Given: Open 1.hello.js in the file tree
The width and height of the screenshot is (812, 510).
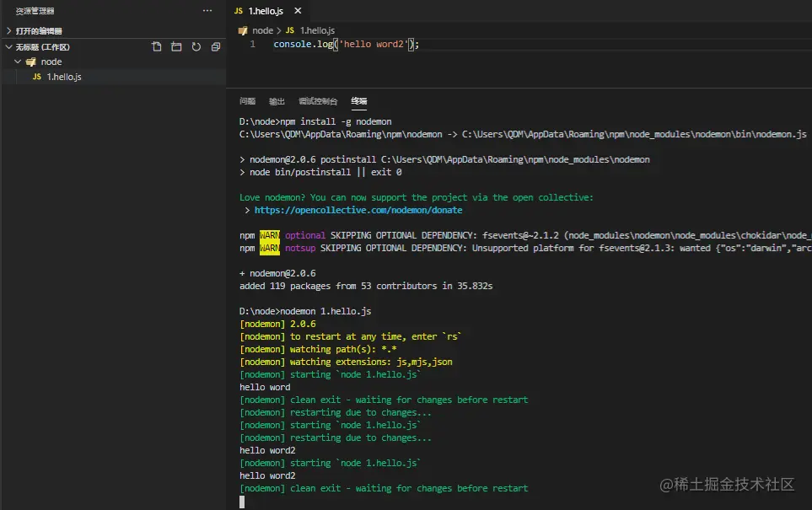Looking at the screenshot, I should 63,77.
